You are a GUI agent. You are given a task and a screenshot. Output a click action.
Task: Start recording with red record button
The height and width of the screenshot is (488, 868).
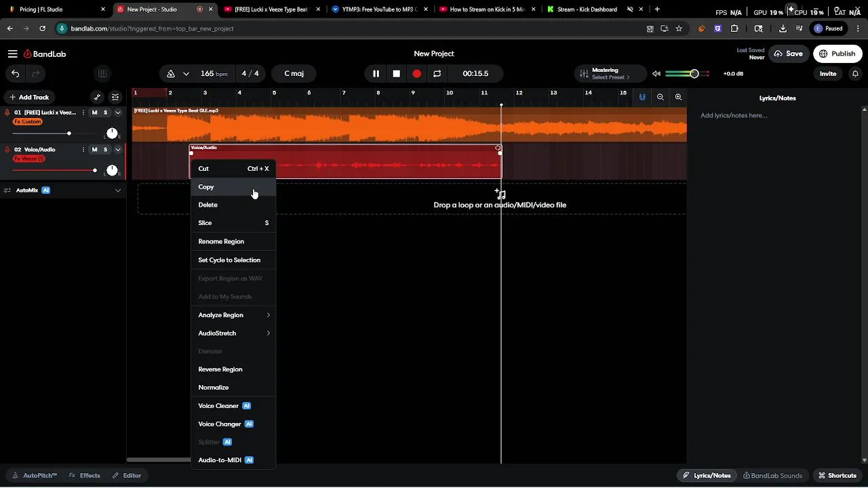point(417,73)
